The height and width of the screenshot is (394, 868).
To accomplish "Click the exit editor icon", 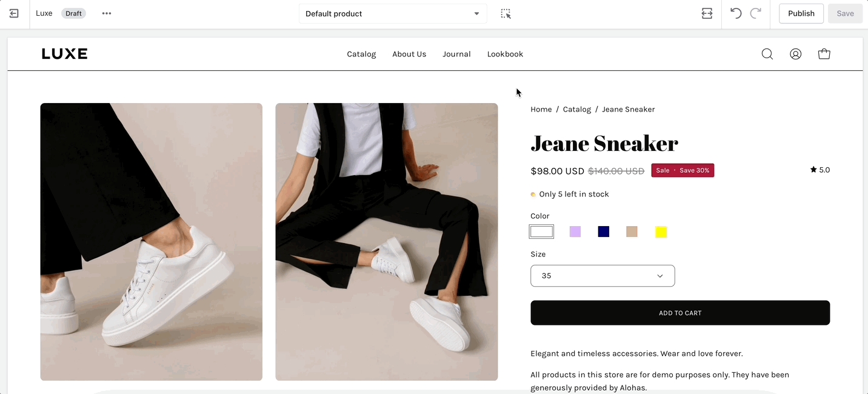I will [x=14, y=13].
